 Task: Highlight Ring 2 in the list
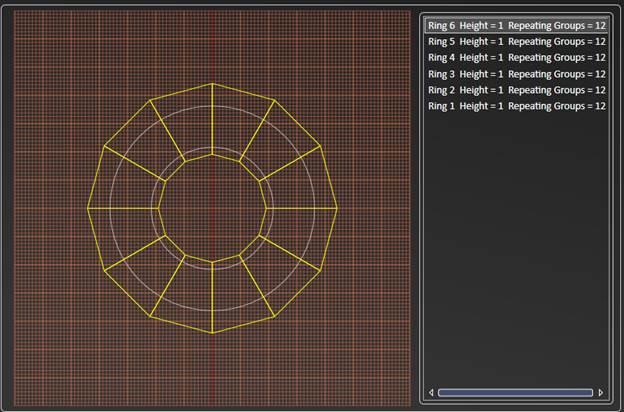516,90
